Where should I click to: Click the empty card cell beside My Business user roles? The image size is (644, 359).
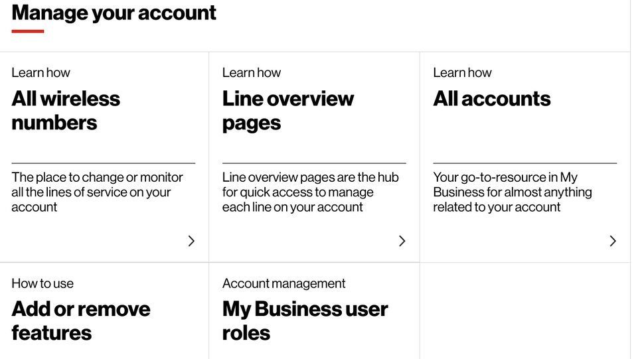tap(524, 311)
